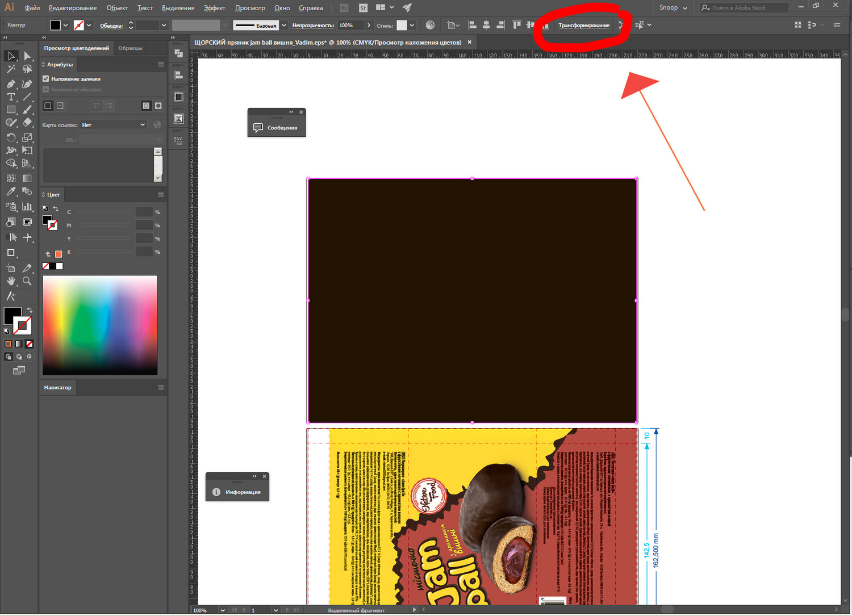Choose the Eraser tool
The width and height of the screenshot is (852, 616).
[x=27, y=122]
